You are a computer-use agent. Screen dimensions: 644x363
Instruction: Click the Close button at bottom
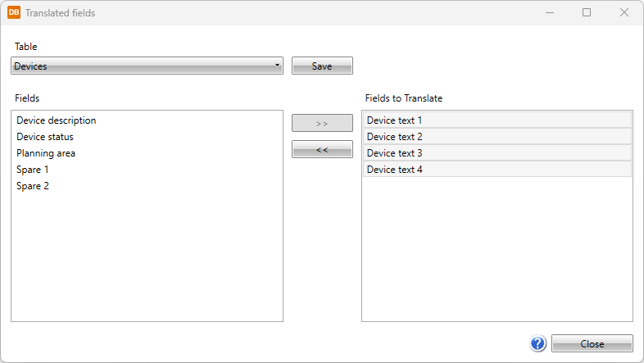tap(592, 344)
